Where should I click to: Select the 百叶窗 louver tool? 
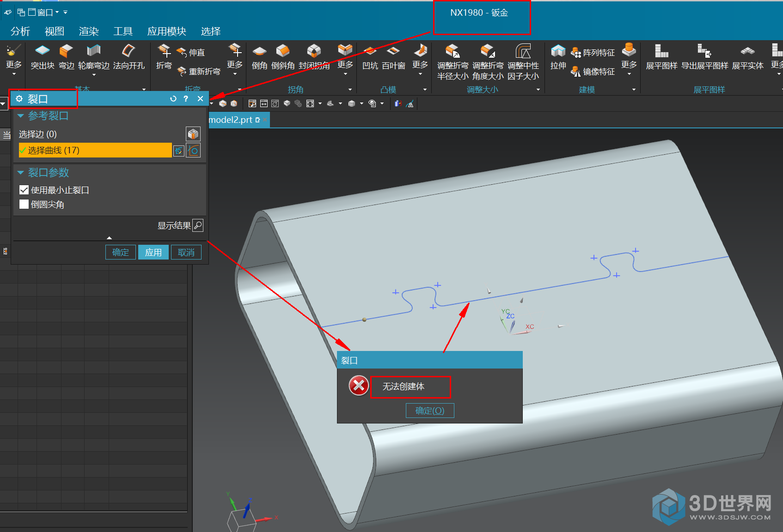[393, 57]
